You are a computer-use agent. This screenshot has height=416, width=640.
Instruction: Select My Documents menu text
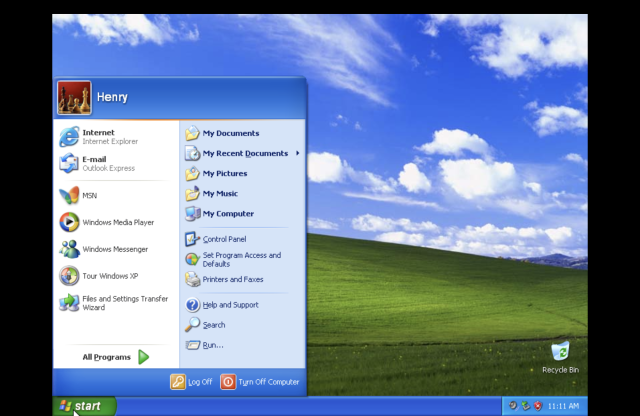coord(231,133)
